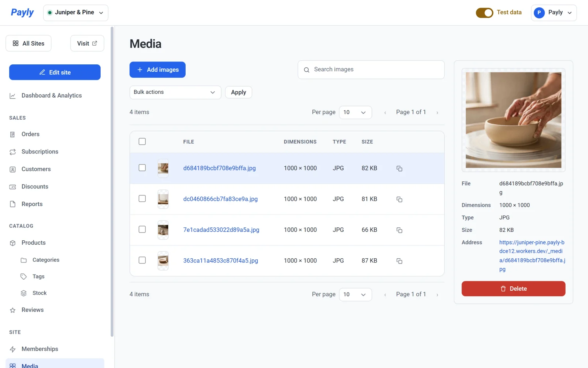
Task: Click the All Sites button
Action: tap(28, 43)
